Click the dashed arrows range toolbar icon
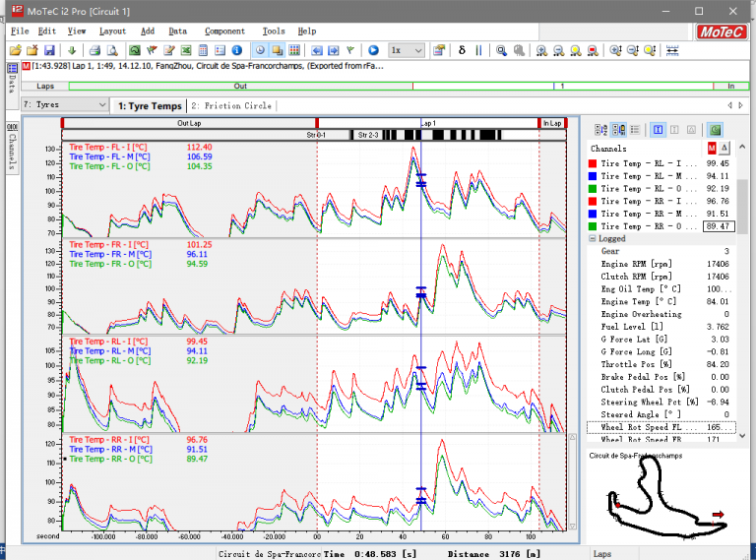The height and width of the screenshot is (560, 756). pos(672,50)
